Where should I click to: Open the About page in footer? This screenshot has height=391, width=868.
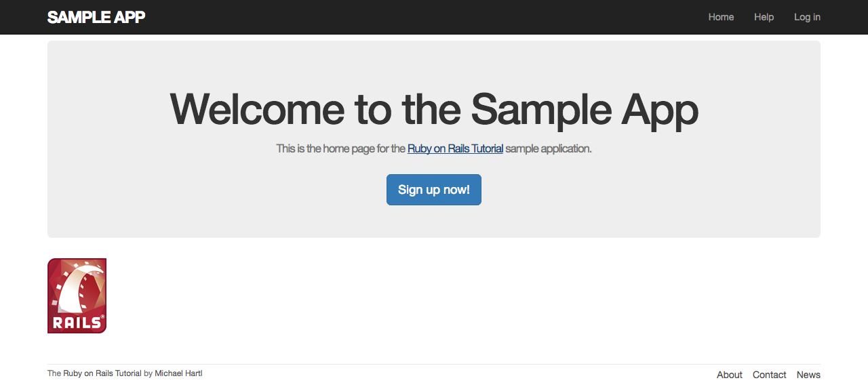[x=730, y=375]
